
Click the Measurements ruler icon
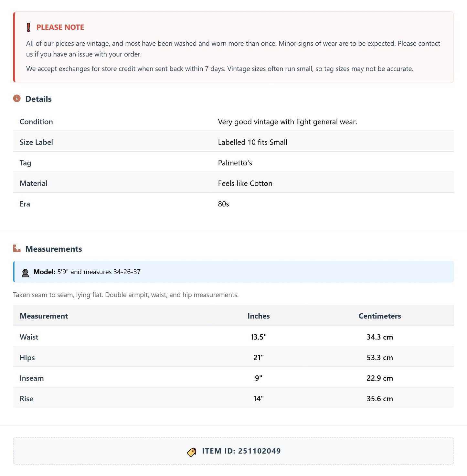17,248
